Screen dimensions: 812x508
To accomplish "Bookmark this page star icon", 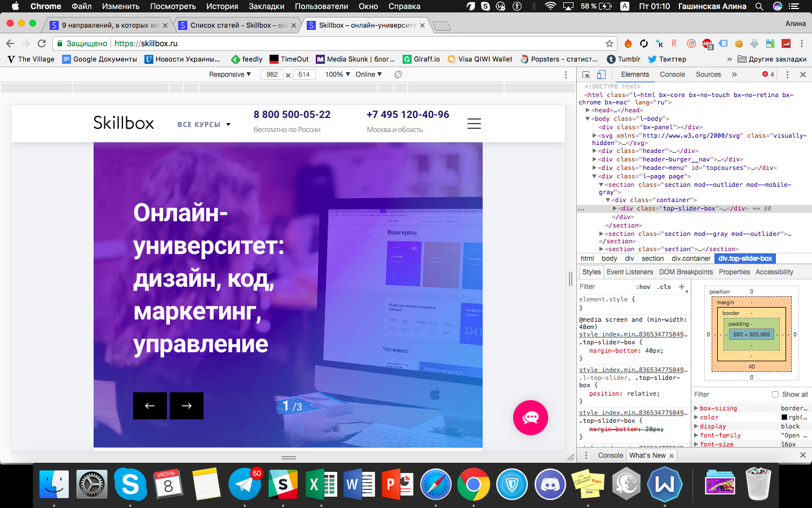I will pos(609,43).
